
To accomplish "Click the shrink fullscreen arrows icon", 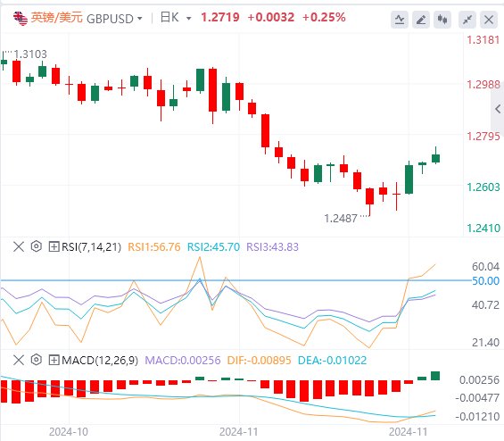I will pos(467,20).
